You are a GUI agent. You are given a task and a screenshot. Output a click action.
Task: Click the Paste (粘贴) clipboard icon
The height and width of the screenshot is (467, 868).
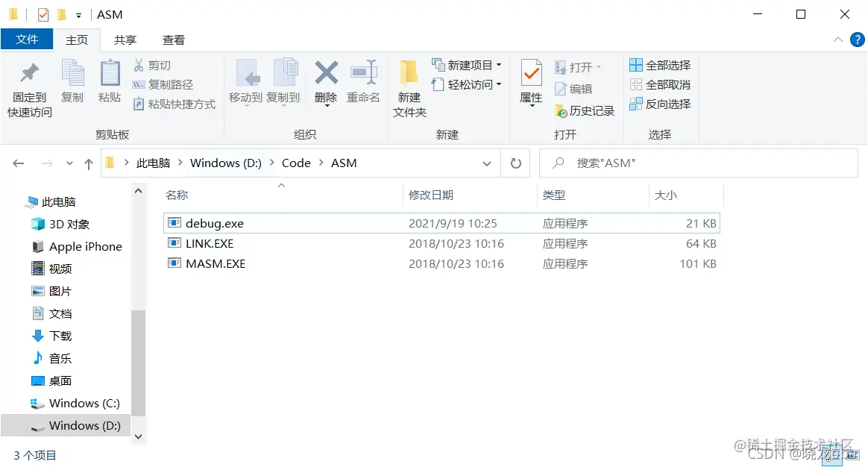pos(110,73)
